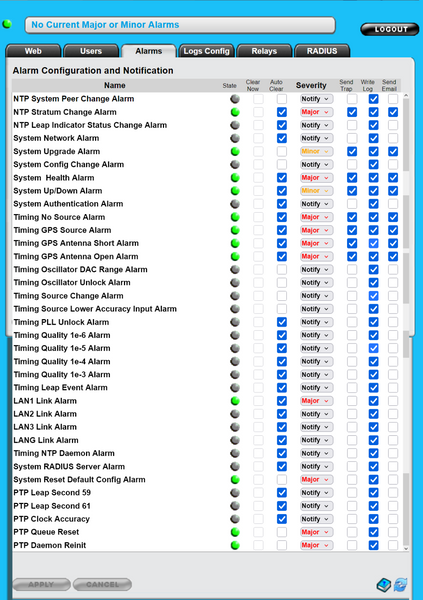423x600 pixels.
Task: Click the gray state LED for System Network Alarm
Action: (235, 138)
